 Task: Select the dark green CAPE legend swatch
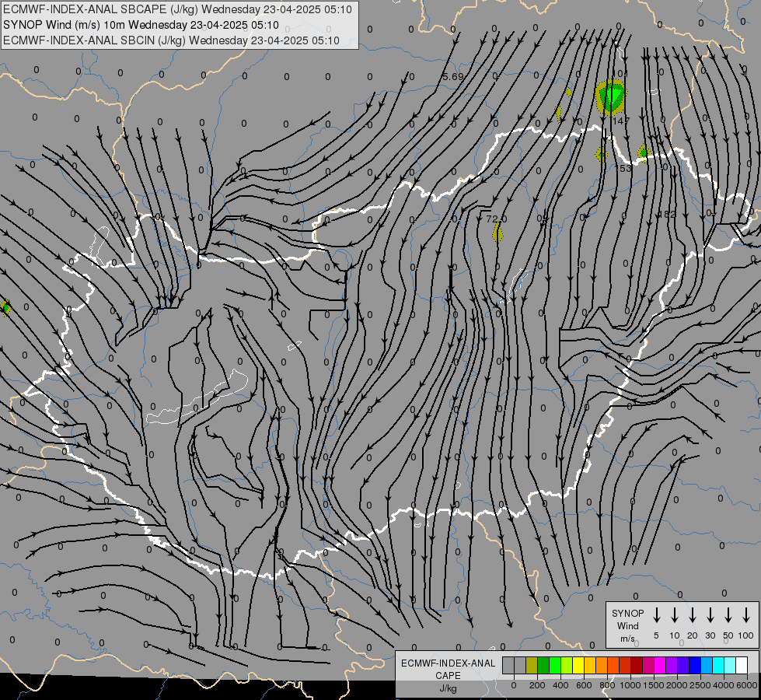543,665
